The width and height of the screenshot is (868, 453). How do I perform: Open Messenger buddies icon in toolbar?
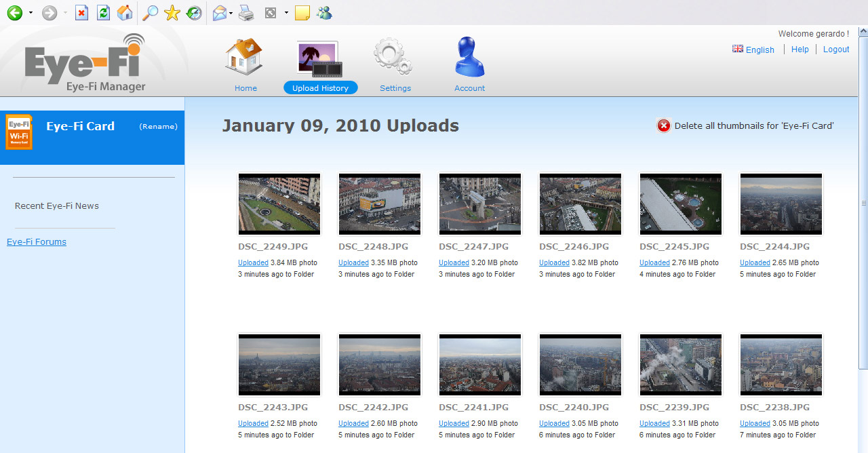pyautogui.click(x=324, y=12)
